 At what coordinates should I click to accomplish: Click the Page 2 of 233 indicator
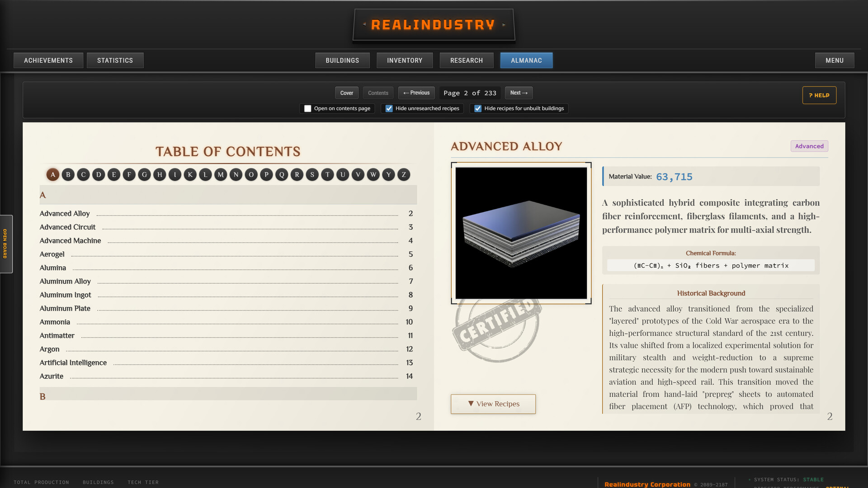point(470,93)
